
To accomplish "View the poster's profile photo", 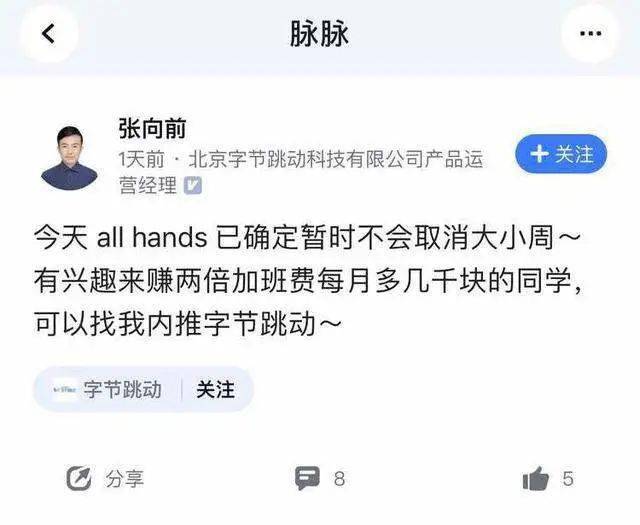I will pyautogui.click(x=69, y=158).
